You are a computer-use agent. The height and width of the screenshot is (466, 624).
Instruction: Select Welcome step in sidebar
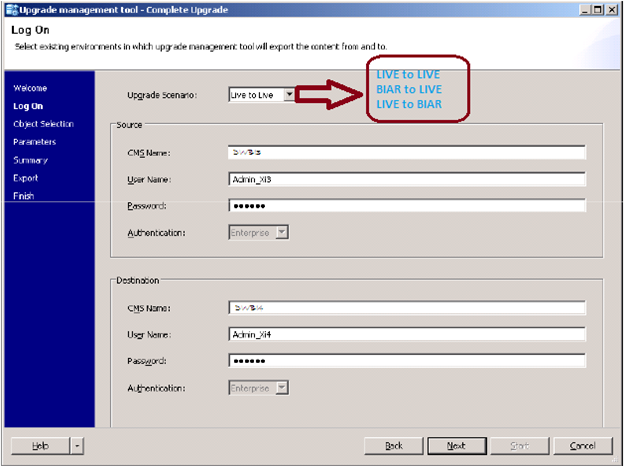point(30,88)
